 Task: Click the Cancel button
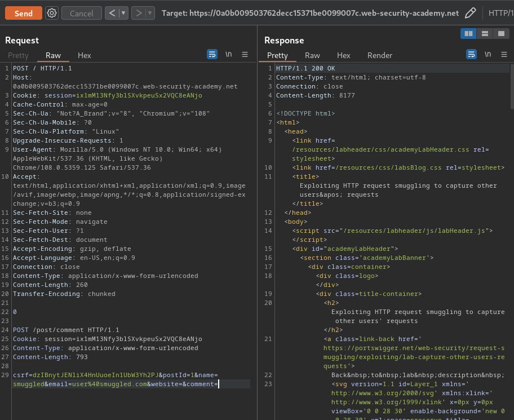pyautogui.click(x=82, y=13)
